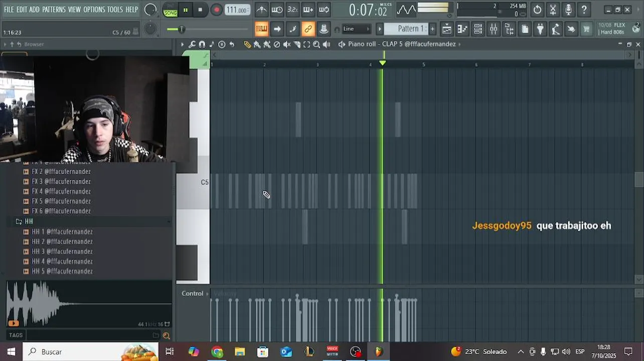Open channel target arrow after CLAP 5 title
Viewport: 644px width, 361px height.
click(460, 44)
